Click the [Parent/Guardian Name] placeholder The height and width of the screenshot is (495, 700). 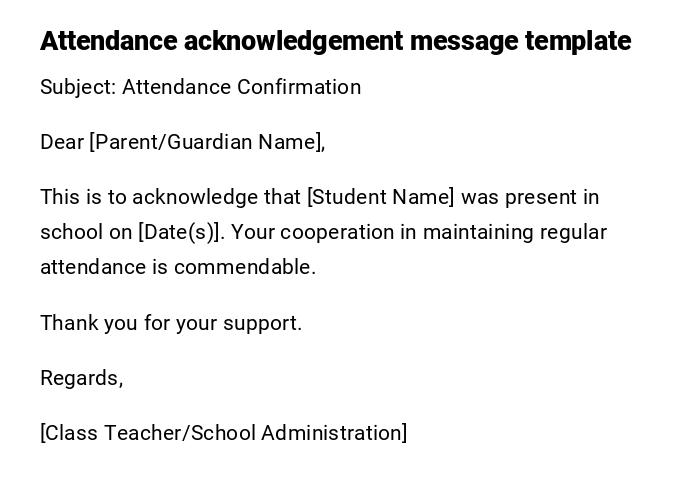click(207, 142)
